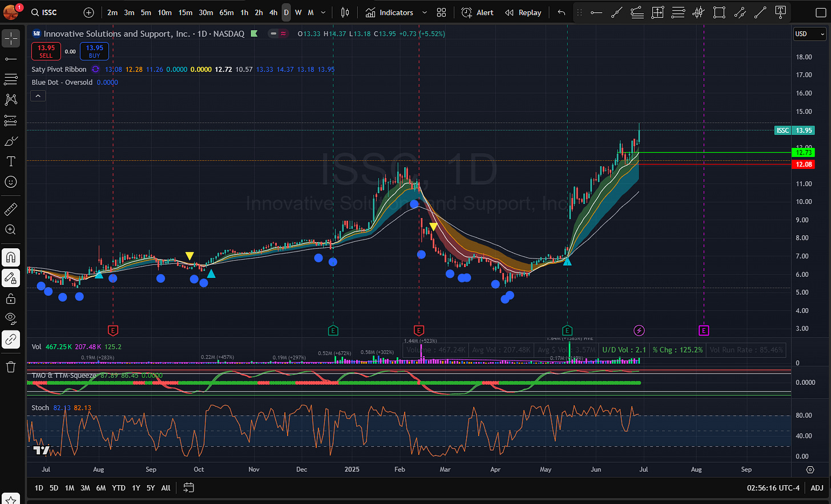Select the ruler measure tool
831x504 pixels.
[x=11, y=209]
